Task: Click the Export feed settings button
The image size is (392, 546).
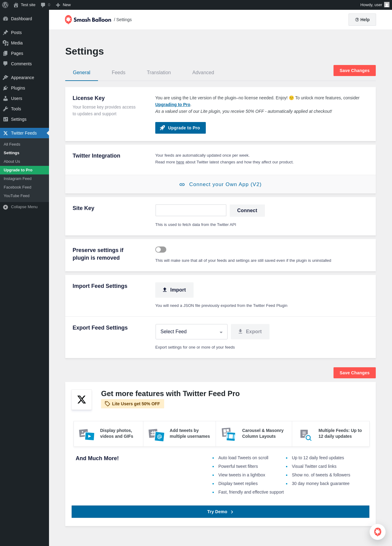Action: (250, 332)
